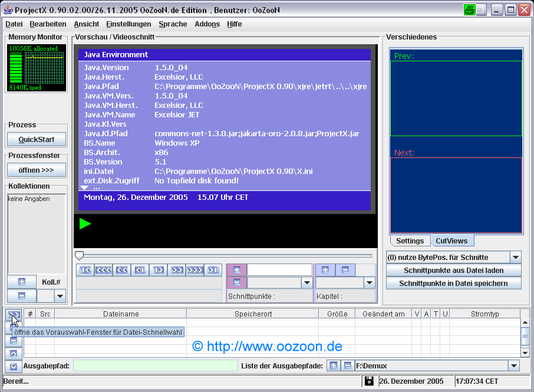Open file quick-select window arrow icon
Screen dimensions: 534x392
[14, 314]
